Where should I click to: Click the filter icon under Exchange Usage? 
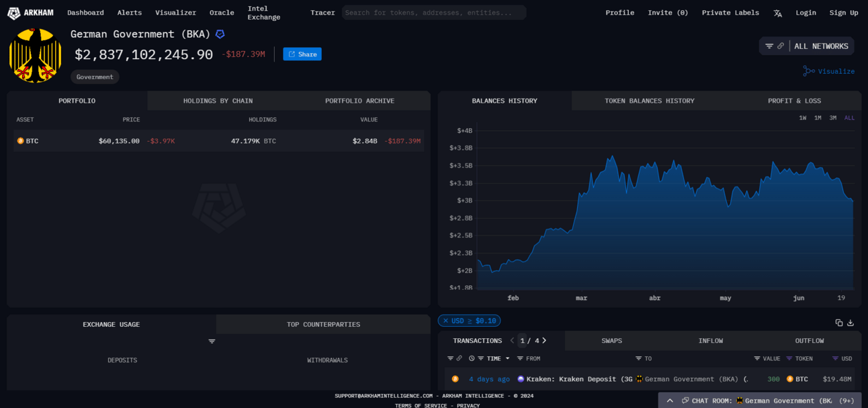click(212, 342)
